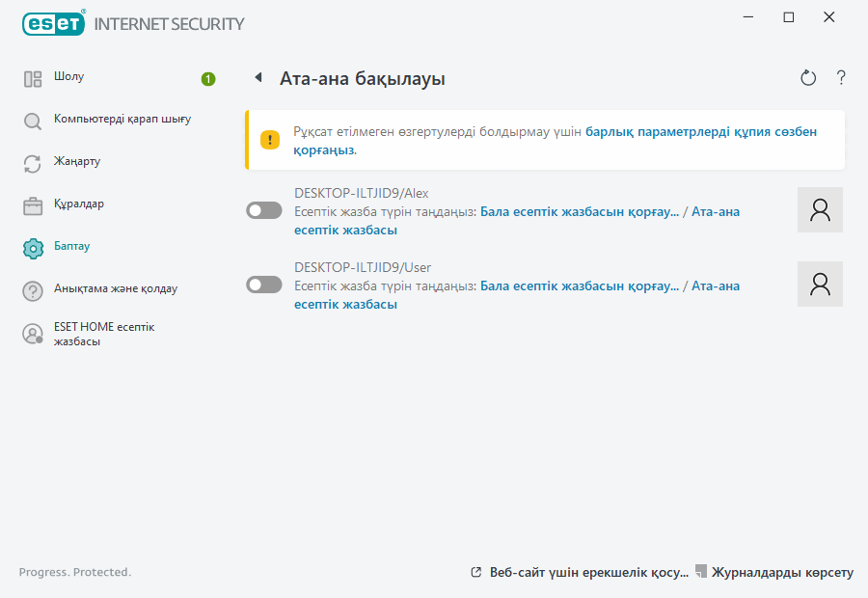The image size is (868, 598).
Task: Open ESET HOME есептік жазбасы sidebar item
Action: tap(104, 334)
